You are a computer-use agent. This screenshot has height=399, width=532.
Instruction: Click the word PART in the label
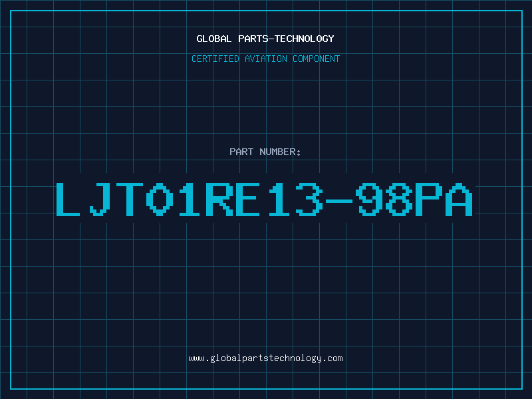coord(241,152)
